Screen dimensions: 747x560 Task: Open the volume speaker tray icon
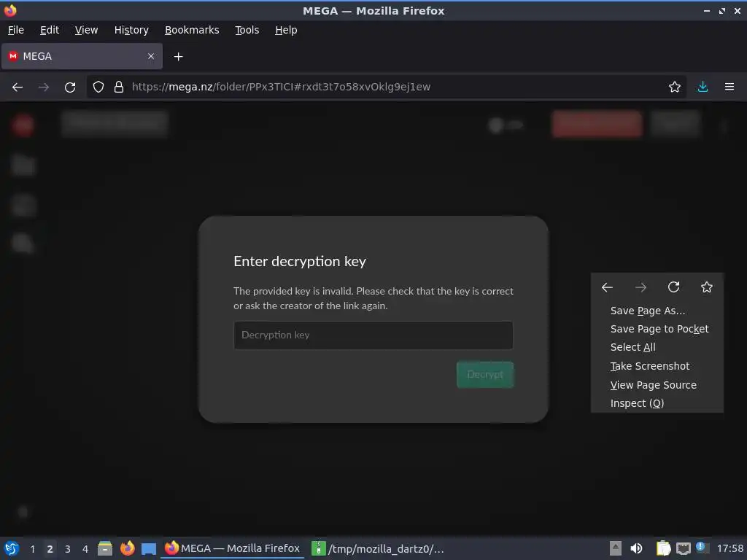point(636,548)
